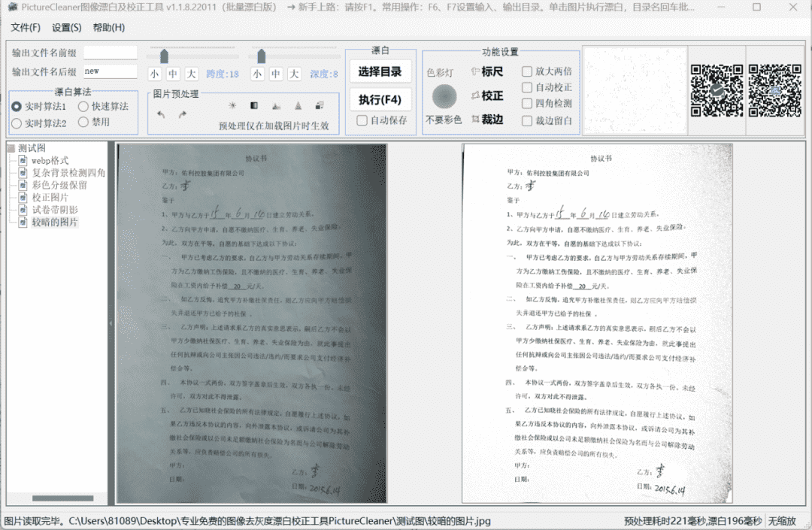Click the brightness sun preprocessing icon
The image size is (812, 530).
tap(232, 106)
